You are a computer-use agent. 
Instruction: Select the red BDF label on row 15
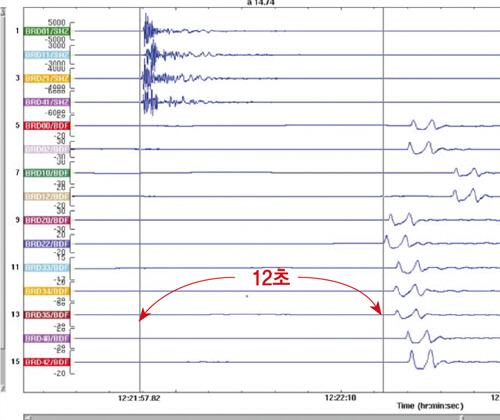point(47,362)
